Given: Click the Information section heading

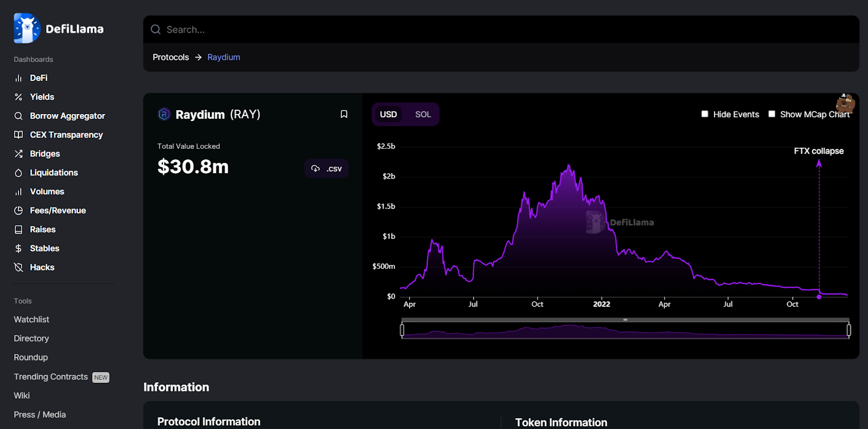Looking at the screenshot, I should (x=176, y=387).
